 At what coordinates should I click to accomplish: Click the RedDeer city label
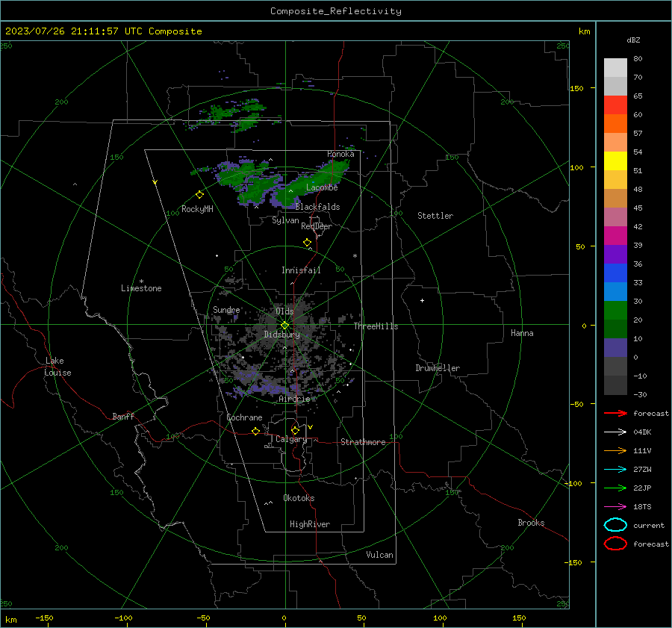point(317,226)
